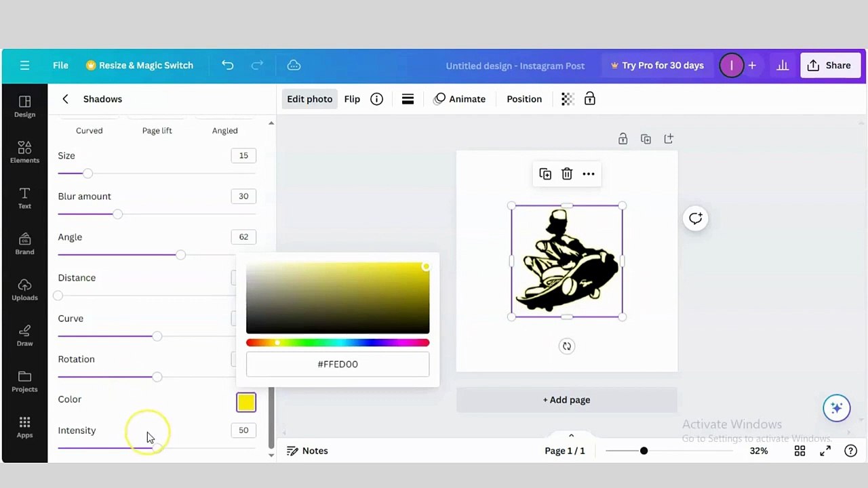The height and width of the screenshot is (488, 868).
Task: Enter fullscreen presentation mode icon
Action: tap(825, 451)
